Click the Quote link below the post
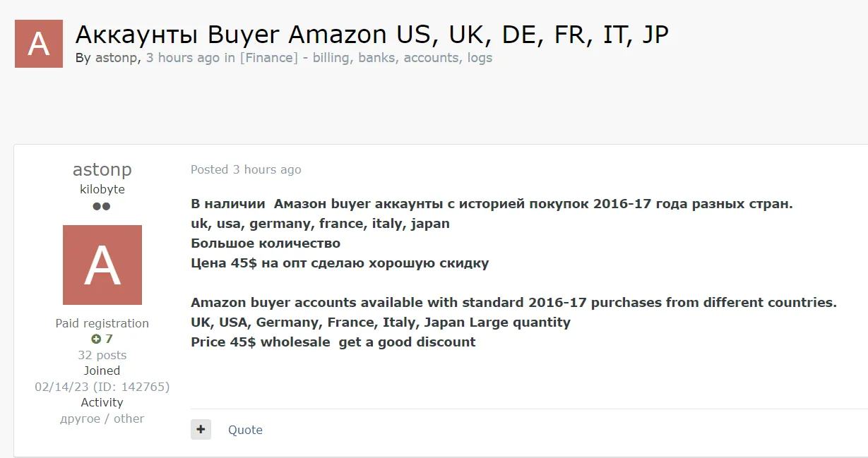The image size is (868, 458). point(245,430)
